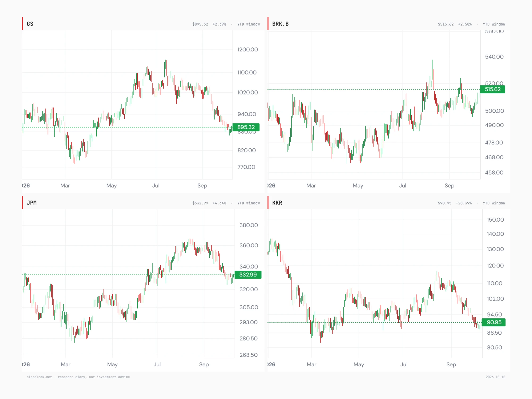Click the YTD window label on GS chart
The image size is (532, 399).
point(248,24)
